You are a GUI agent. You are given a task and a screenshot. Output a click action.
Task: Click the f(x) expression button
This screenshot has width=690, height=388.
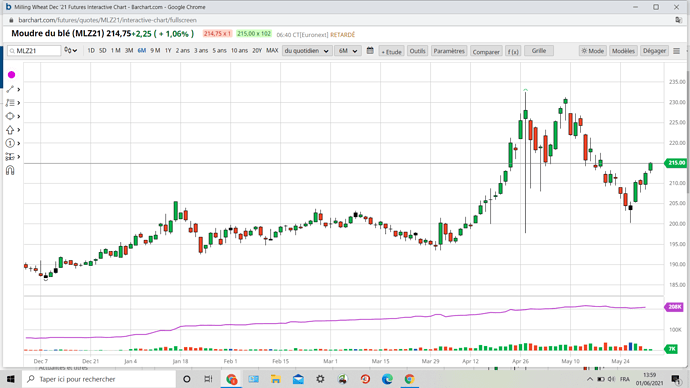pyautogui.click(x=513, y=51)
